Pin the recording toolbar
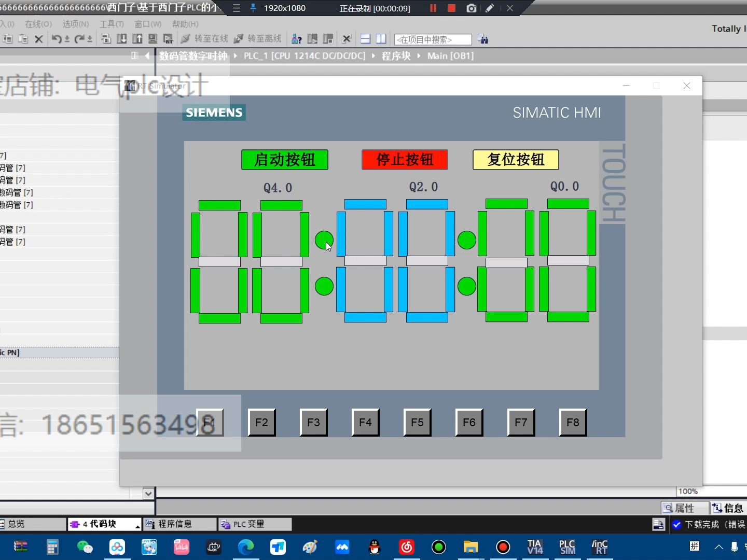Viewport: 747px width, 560px height. (x=253, y=8)
